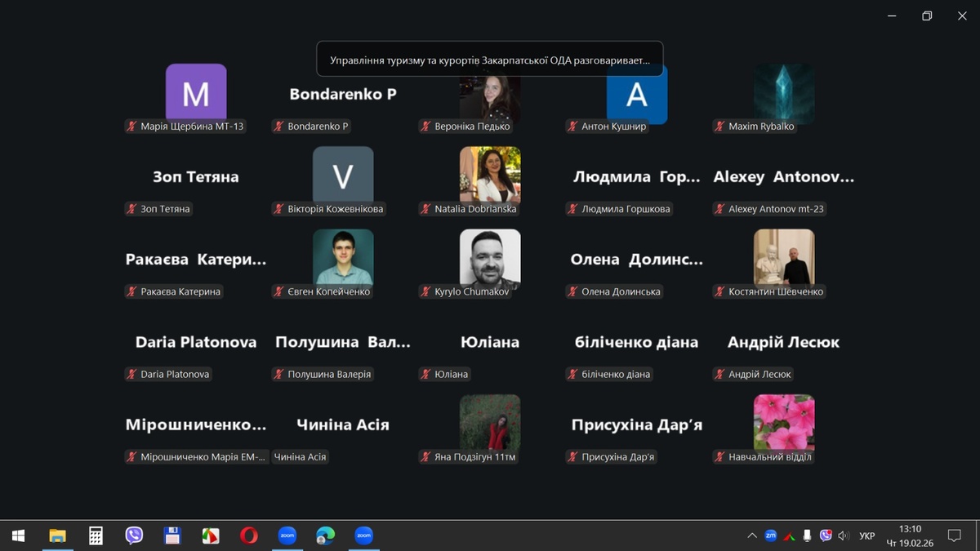980x551 pixels.
Task: Expand the hidden system tray icons chevron
Action: (x=751, y=535)
